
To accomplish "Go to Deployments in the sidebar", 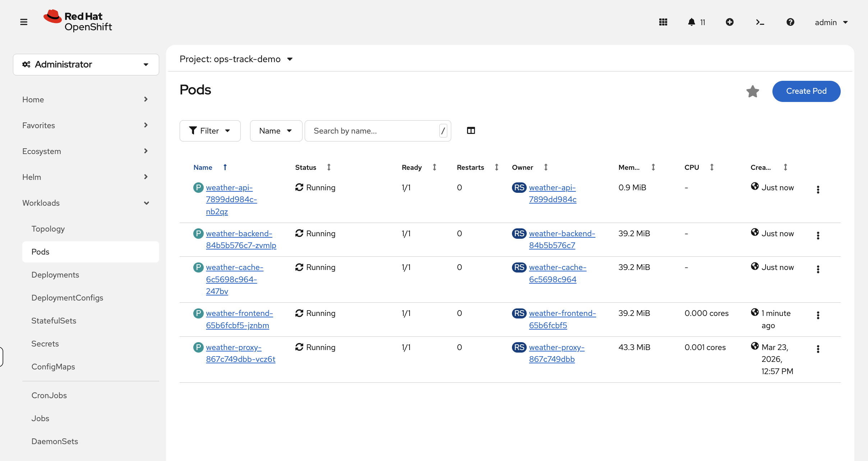I will (x=55, y=275).
